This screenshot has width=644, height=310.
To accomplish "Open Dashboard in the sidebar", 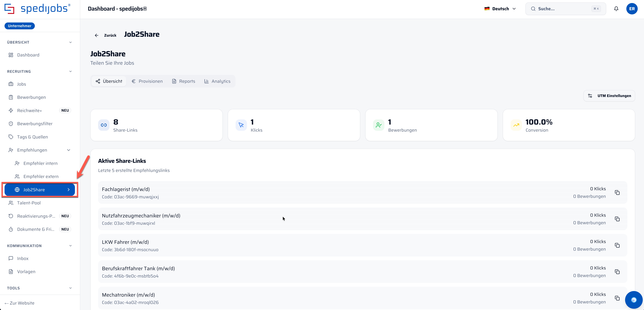I will 40,55.
